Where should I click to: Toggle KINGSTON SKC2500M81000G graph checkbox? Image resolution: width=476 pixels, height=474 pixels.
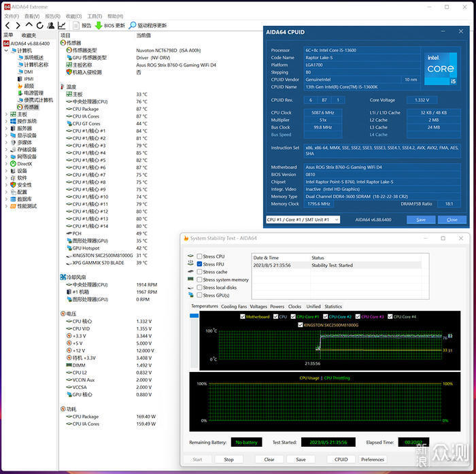[301, 324]
